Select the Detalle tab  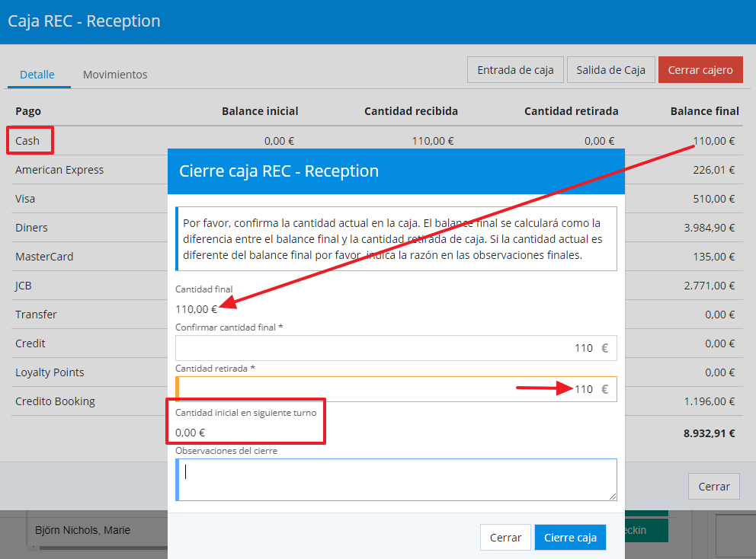(x=37, y=75)
